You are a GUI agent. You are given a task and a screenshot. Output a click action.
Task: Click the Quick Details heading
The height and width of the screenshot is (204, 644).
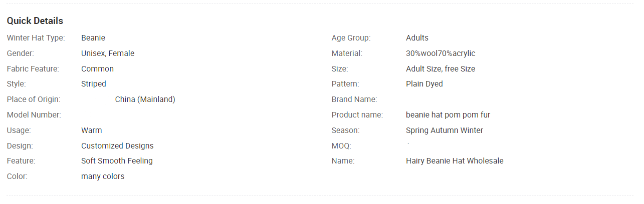[x=35, y=21]
